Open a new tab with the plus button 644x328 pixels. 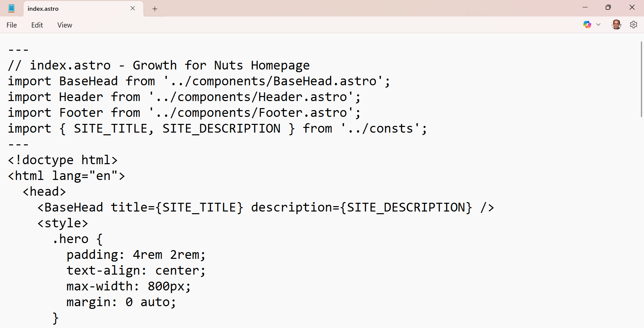tap(154, 9)
